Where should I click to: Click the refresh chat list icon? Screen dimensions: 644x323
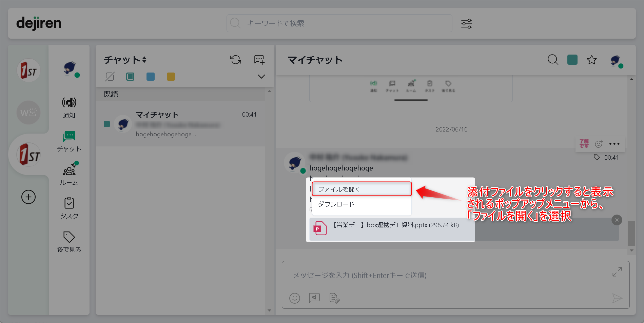point(236,60)
